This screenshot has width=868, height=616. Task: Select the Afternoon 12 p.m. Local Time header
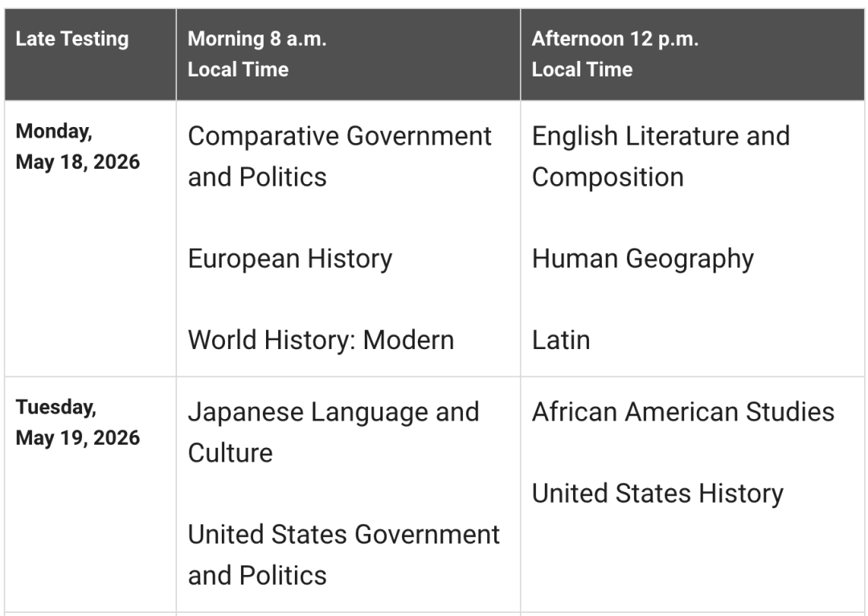615,54
